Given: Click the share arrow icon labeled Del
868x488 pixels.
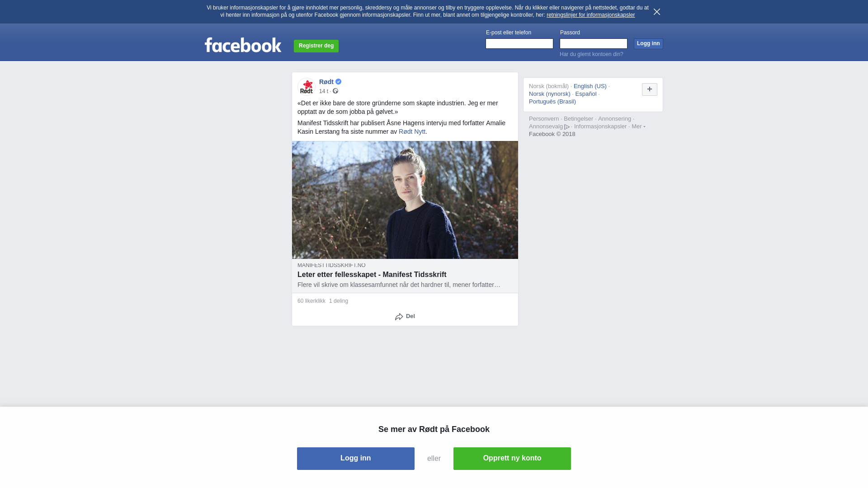Looking at the screenshot, I should click(x=399, y=317).
